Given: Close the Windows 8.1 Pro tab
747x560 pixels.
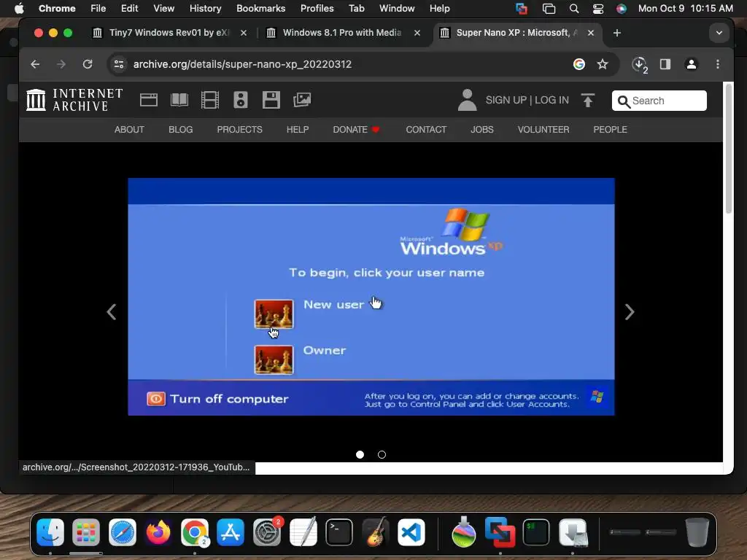Looking at the screenshot, I should point(417,33).
